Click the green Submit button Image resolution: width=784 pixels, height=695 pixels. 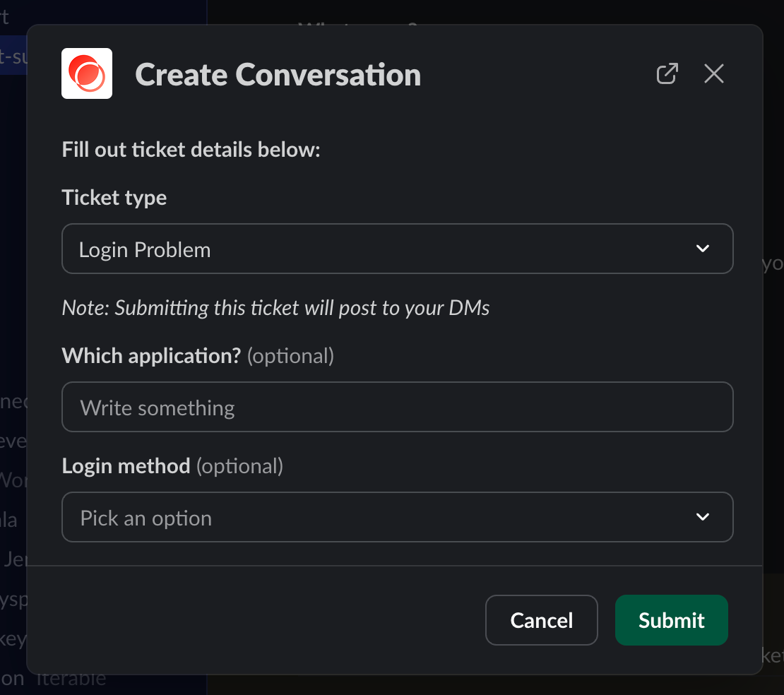click(x=671, y=620)
